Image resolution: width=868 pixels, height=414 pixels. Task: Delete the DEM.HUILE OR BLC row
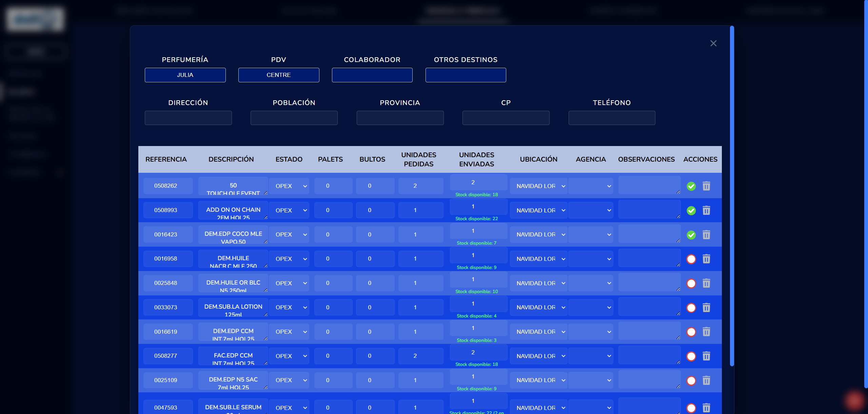coord(706,283)
